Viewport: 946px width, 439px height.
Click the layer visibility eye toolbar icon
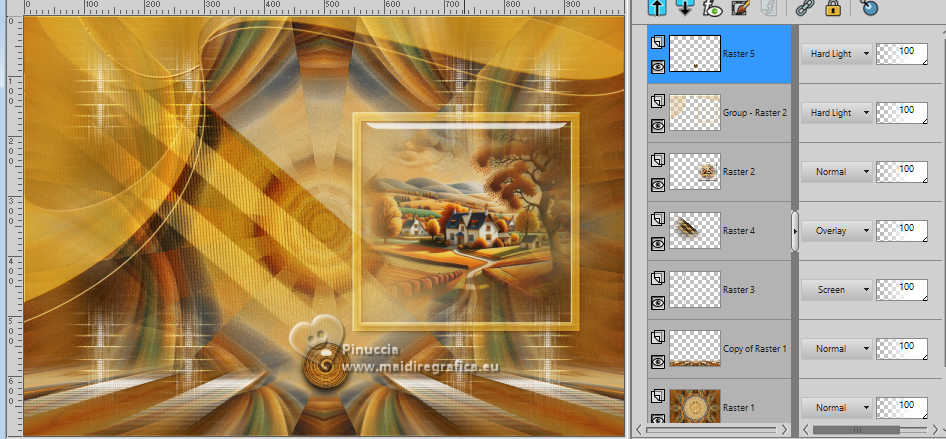pos(712,8)
